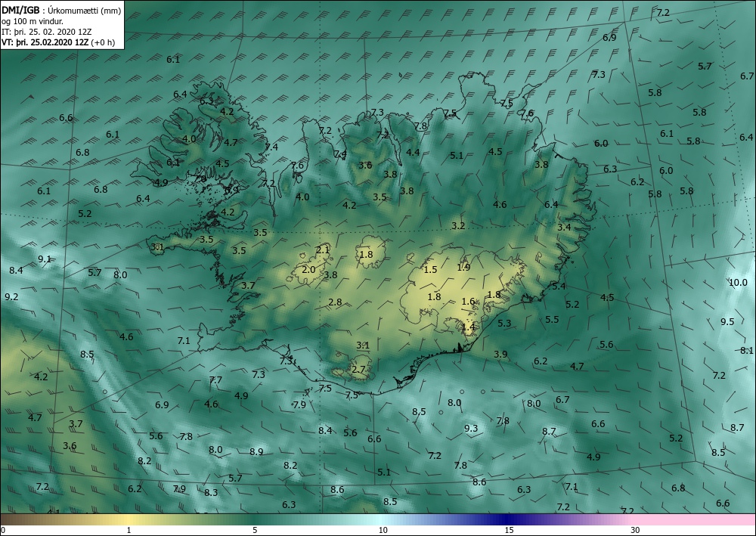This screenshot has width=756, height=536.
Task: Click the map value "5.5"
Action: pos(552,319)
